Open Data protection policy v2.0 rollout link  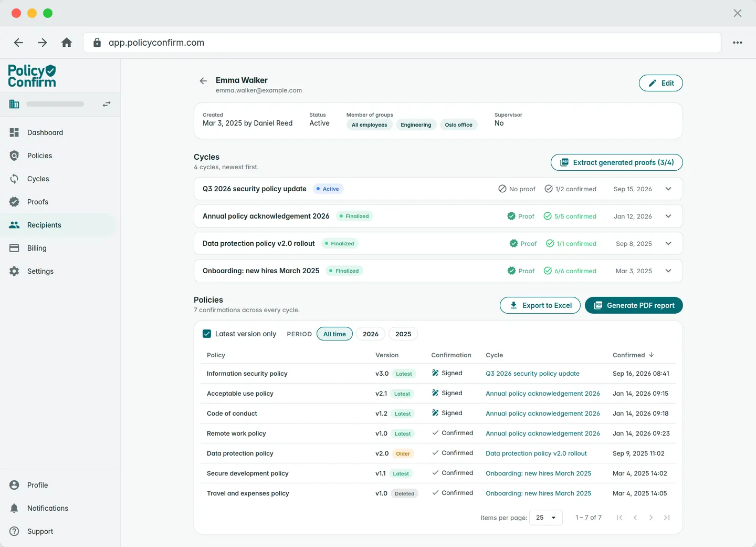point(536,453)
